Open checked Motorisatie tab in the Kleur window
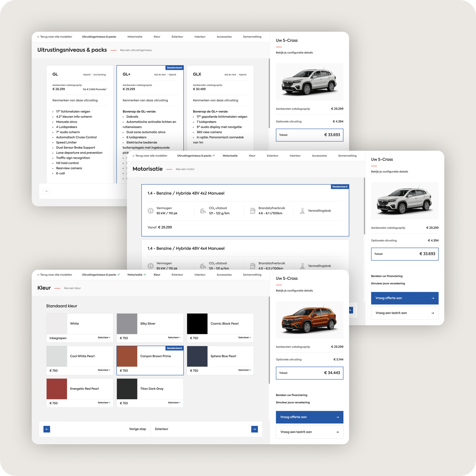 coord(137,275)
